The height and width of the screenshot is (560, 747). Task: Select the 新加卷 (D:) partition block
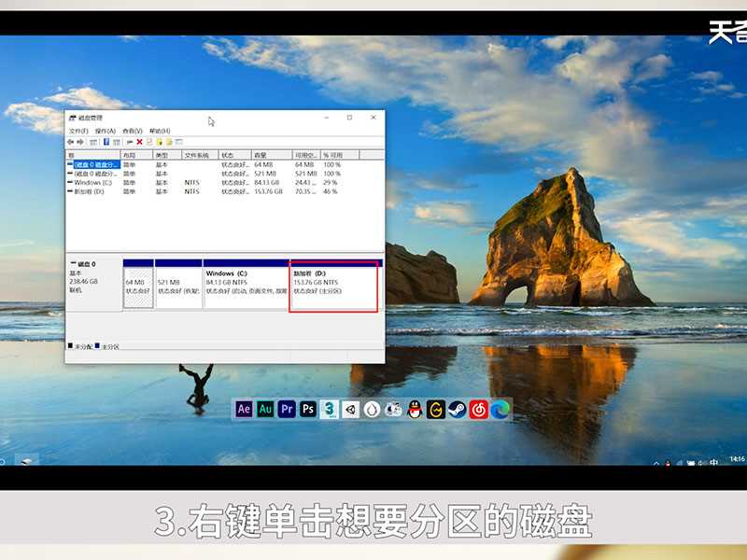[x=334, y=287]
